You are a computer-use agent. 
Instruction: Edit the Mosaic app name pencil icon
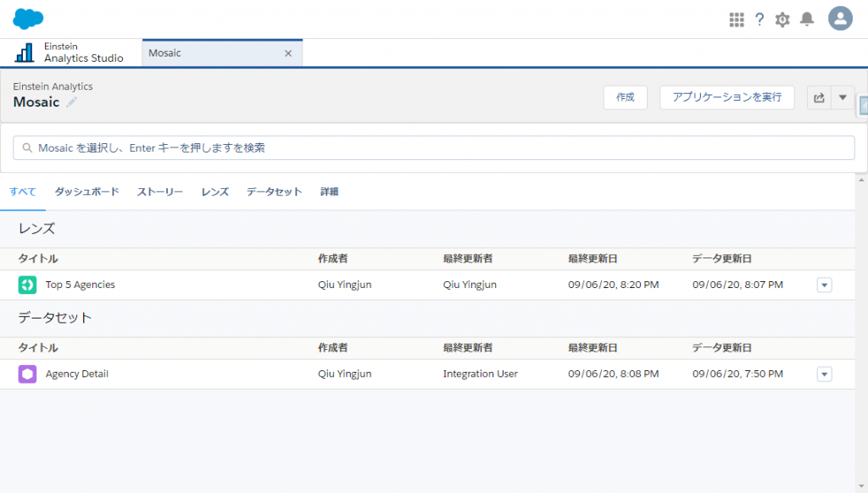[x=71, y=102]
